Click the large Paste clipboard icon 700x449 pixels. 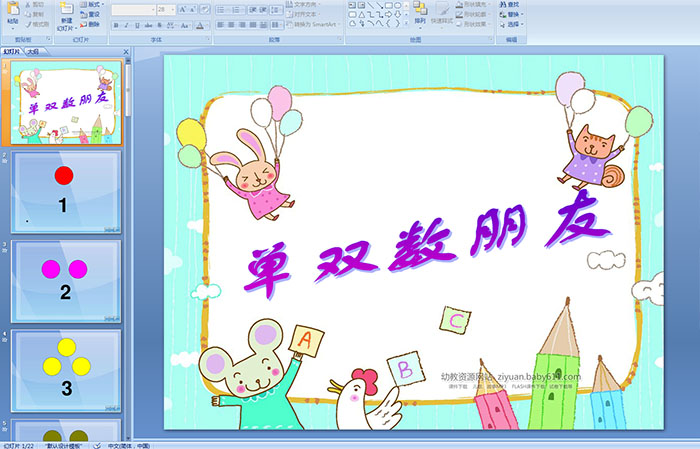coord(13,8)
